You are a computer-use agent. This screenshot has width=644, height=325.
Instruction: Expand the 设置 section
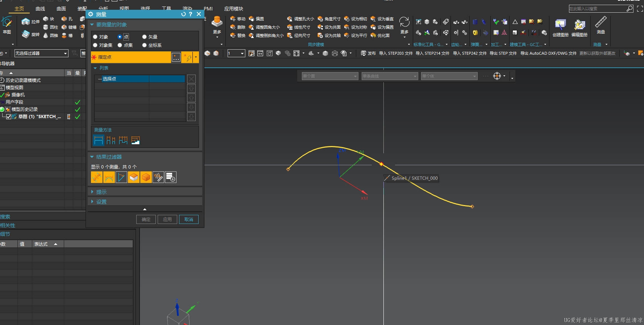[x=92, y=201]
